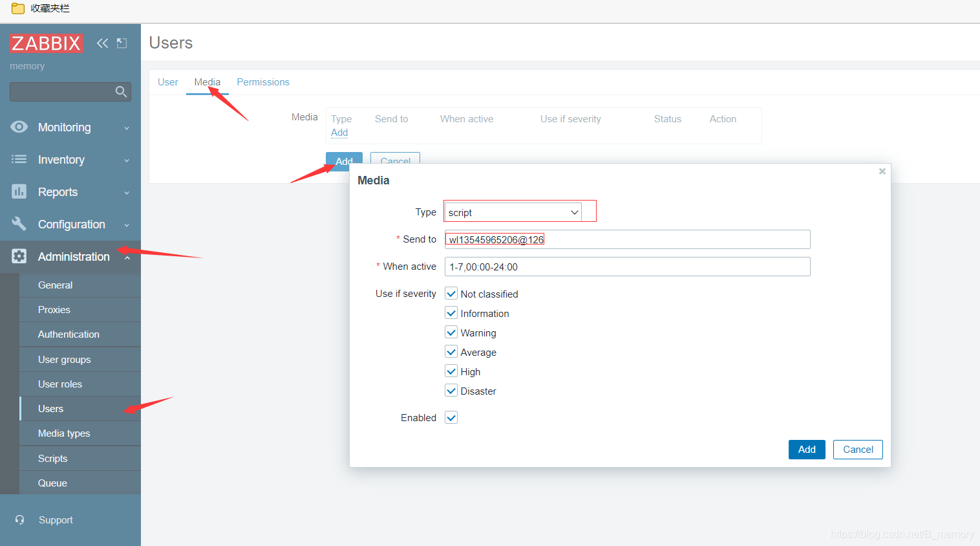
Task: Open Proxies under Administration
Action: pos(80,310)
